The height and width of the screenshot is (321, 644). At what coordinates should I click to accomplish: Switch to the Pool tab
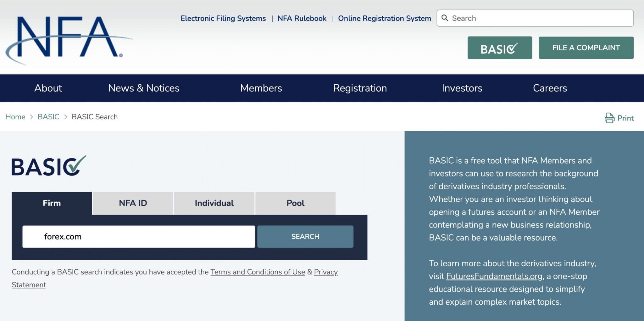tap(296, 203)
